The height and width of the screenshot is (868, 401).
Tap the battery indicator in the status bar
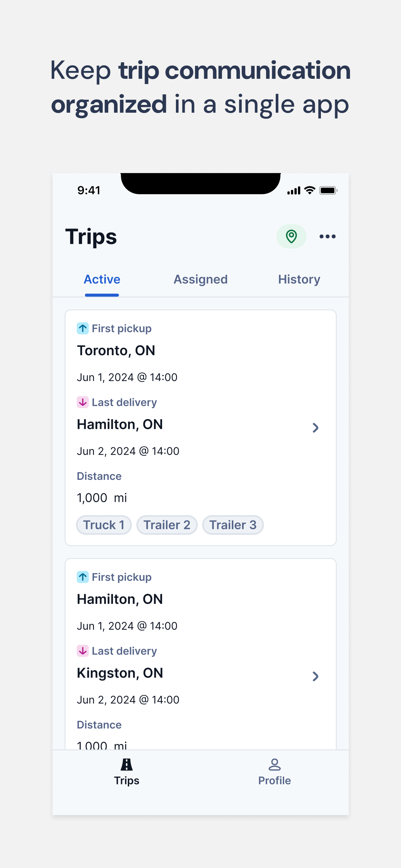click(x=329, y=191)
